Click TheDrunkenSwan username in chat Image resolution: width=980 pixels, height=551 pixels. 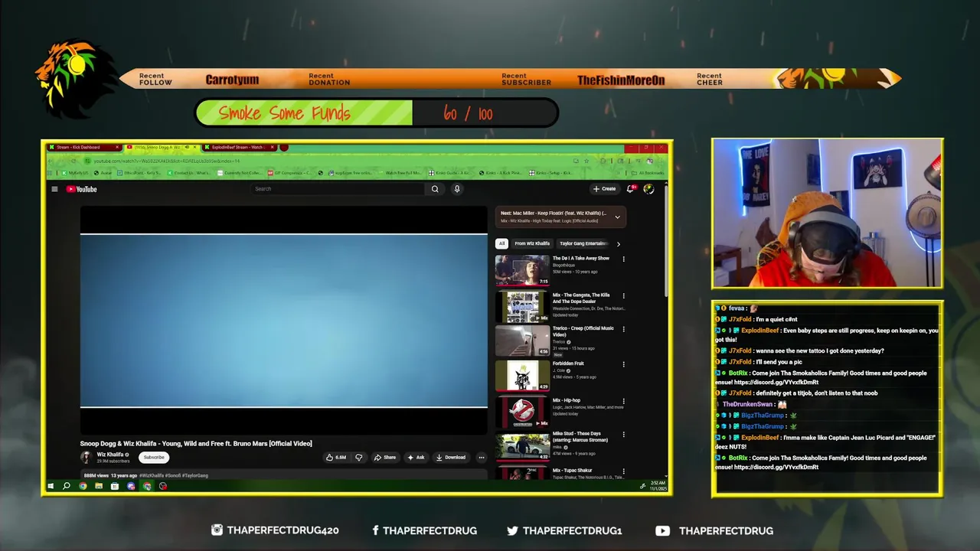pos(747,404)
